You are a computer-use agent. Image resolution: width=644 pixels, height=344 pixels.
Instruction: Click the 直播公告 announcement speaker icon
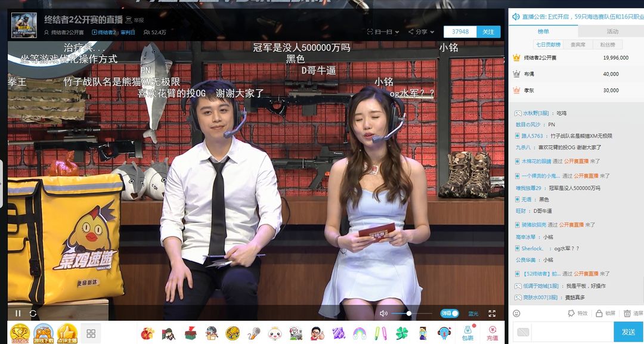(x=516, y=17)
